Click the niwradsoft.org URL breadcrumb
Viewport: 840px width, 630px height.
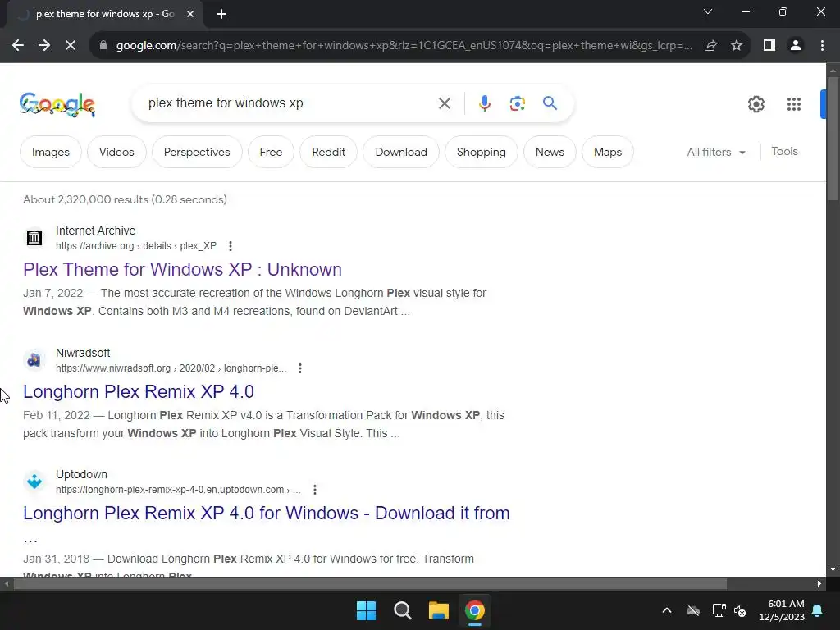171,368
